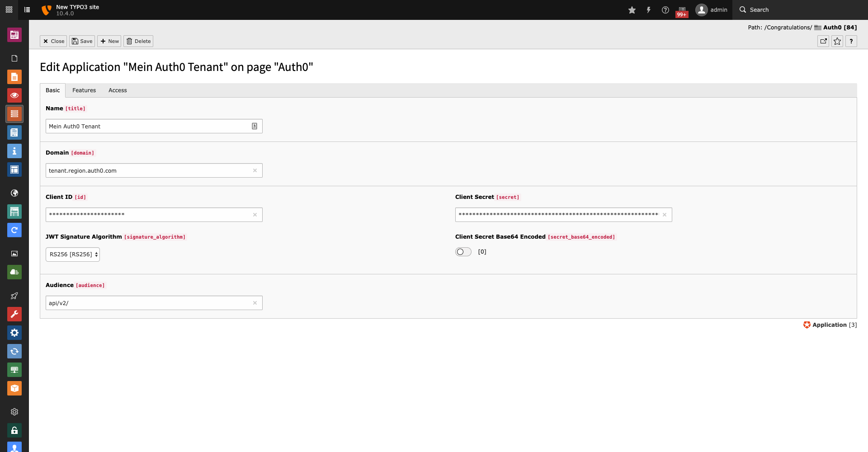
Task: Open the blue Forms module icon
Action: (x=14, y=132)
